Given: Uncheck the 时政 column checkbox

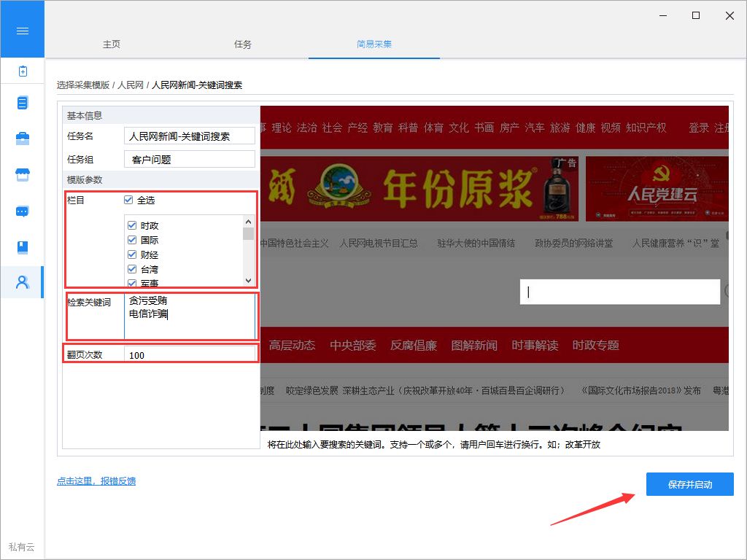Looking at the screenshot, I should tap(132, 225).
